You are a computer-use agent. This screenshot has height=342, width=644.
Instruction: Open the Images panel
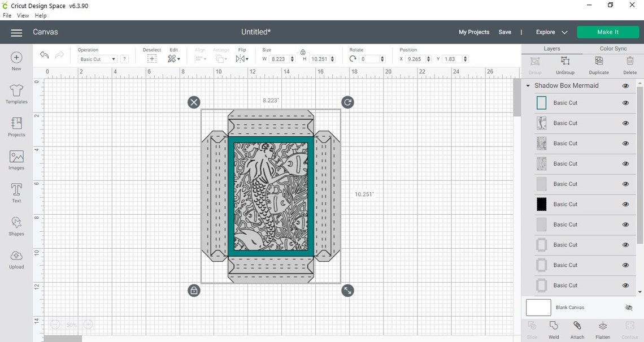coord(16,159)
